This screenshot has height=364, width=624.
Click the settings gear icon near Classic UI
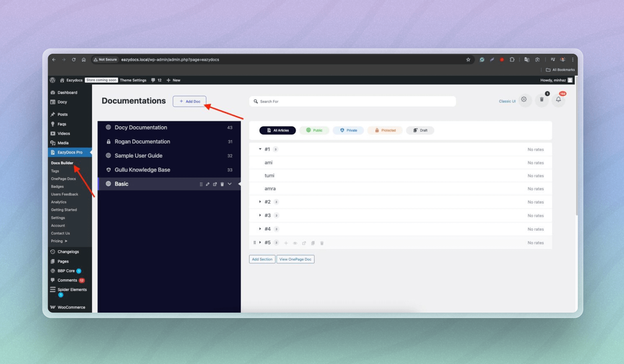click(x=524, y=100)
